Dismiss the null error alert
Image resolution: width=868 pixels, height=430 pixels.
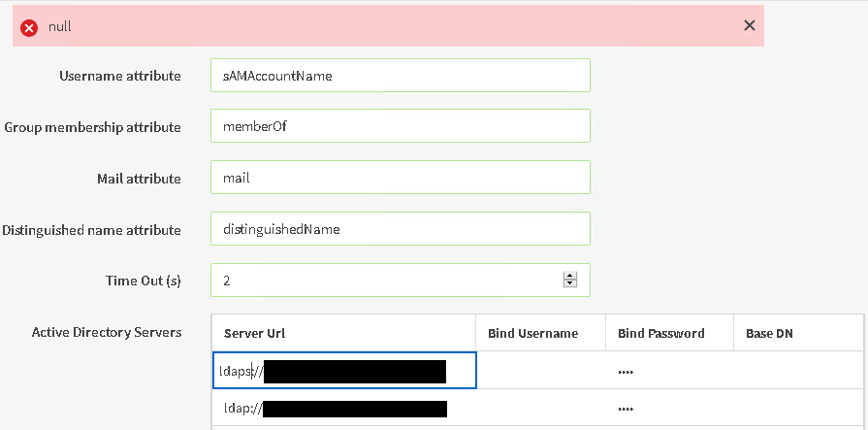(x=749, y=25)
